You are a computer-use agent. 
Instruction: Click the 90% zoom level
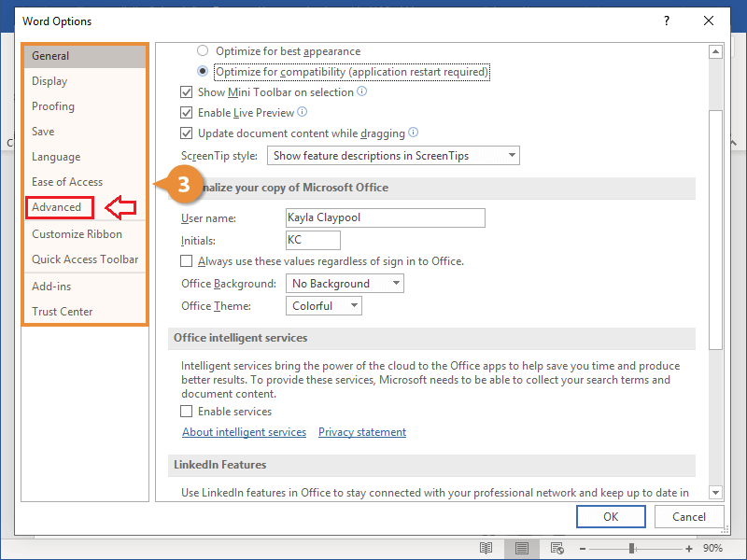(712, 548)
